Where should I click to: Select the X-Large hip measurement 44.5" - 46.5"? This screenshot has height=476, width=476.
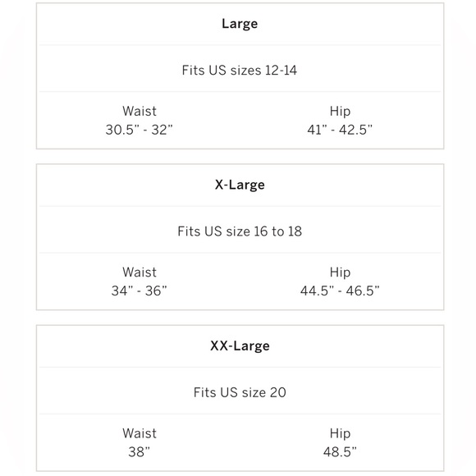pos(340,291)
